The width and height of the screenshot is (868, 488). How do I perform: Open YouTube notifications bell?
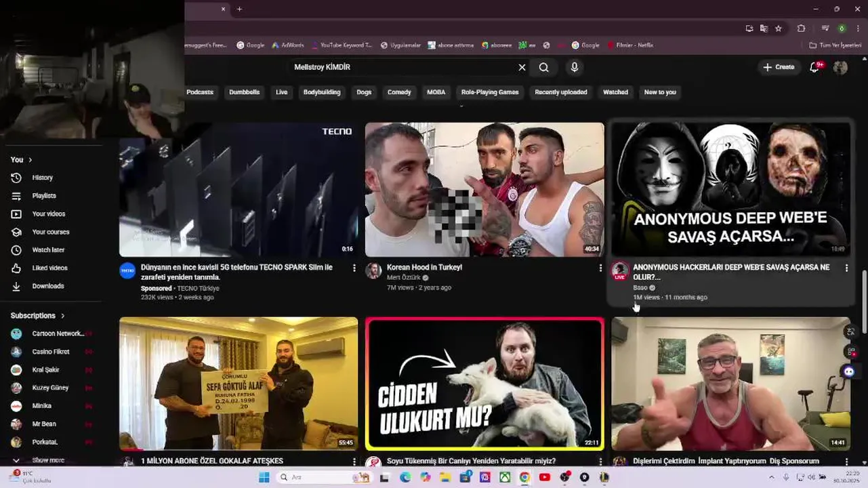click(815, 67)
